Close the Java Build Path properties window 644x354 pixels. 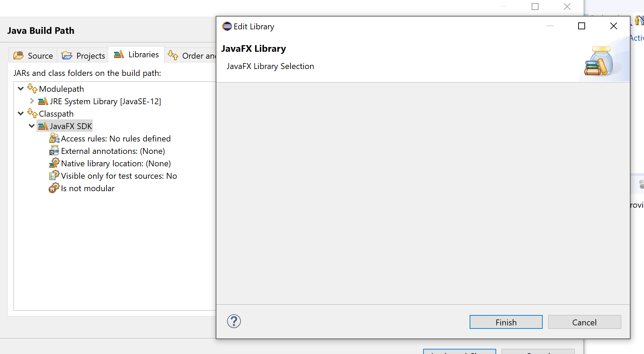567,7
